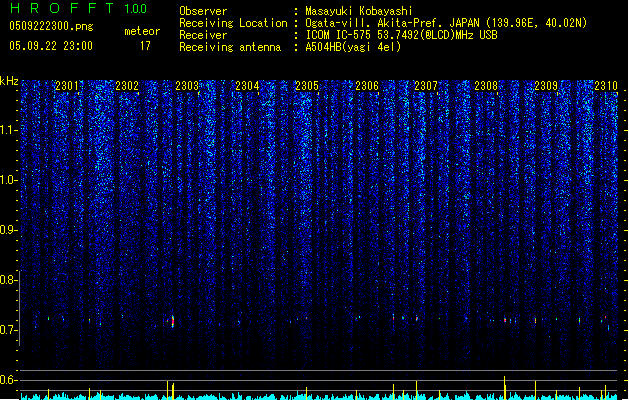
Task: Select the ICOM IC-575 receiver description
Action: [x=401, y=35]
